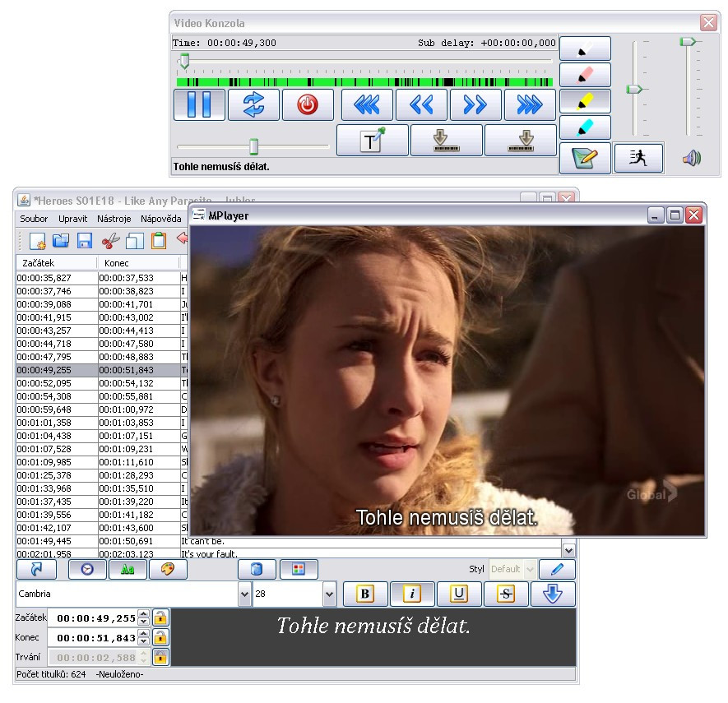
Task: Click the time seek slider handle in Video Konzola
Action: (184, 60)
